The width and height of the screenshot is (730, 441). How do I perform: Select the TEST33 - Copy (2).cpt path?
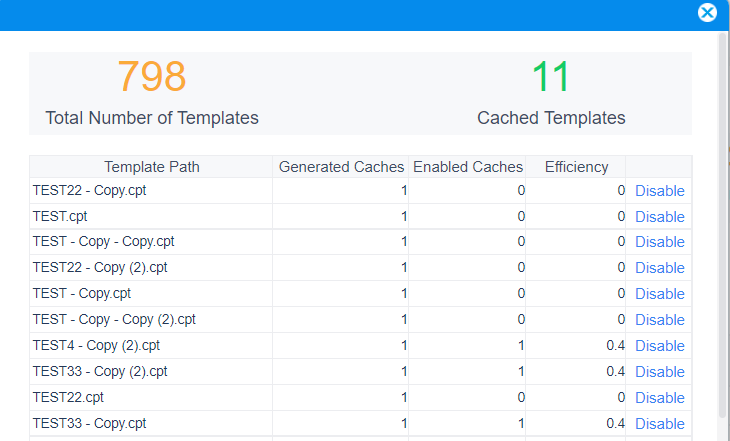[100, 372]
